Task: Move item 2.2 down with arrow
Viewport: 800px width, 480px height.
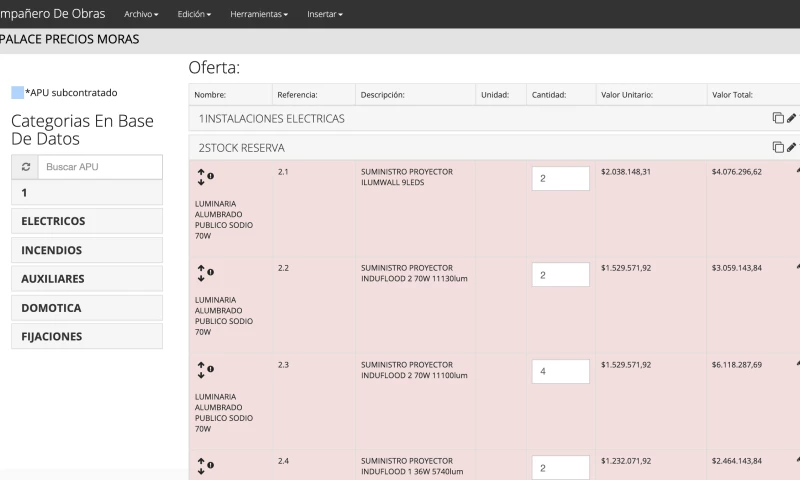Action: (201, 277)
